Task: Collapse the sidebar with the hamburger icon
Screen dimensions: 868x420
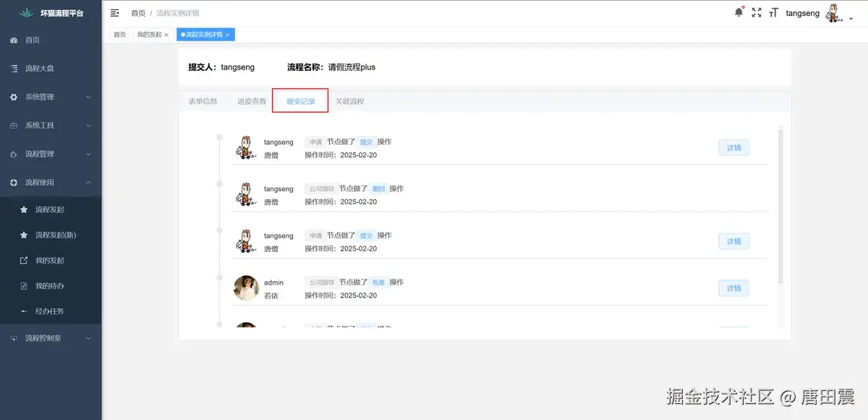Action: [115, 13]
